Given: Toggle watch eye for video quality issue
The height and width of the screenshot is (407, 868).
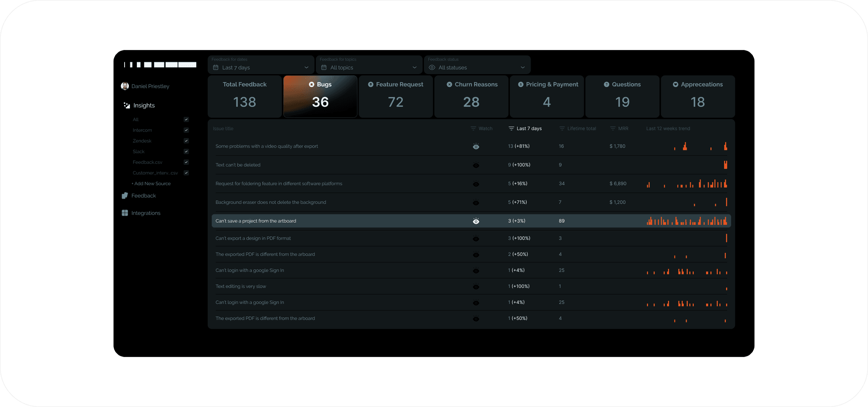Looking at the screenshot, I should [x=476, y=147].
